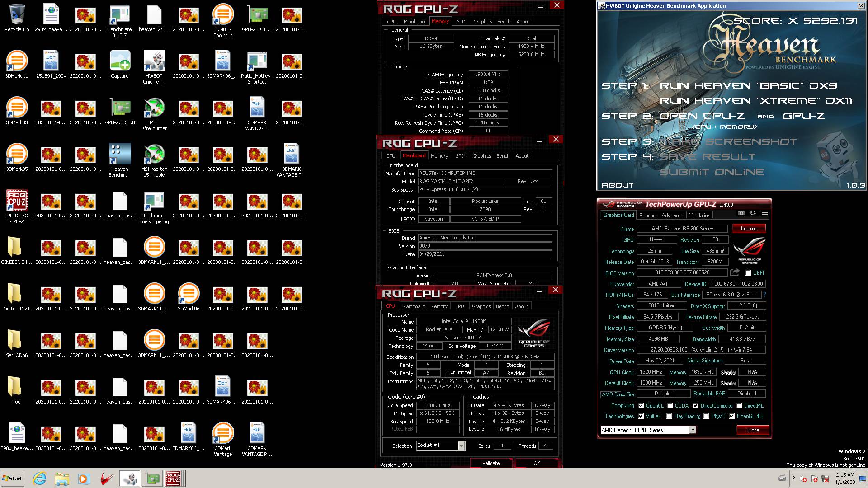The width and height of the screenshot is (868, 488).
Task: Select the 3DMark 11 desktop icon
Action: 17,65
